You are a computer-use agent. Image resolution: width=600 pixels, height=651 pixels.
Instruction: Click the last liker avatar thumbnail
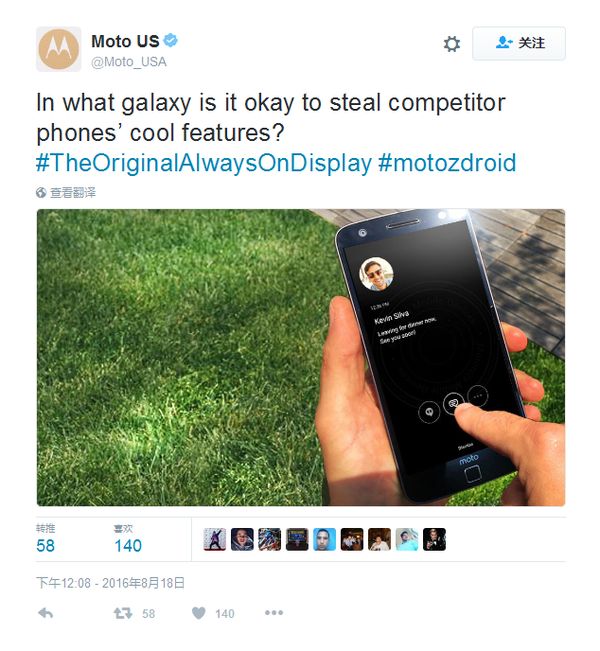point(434,539)
